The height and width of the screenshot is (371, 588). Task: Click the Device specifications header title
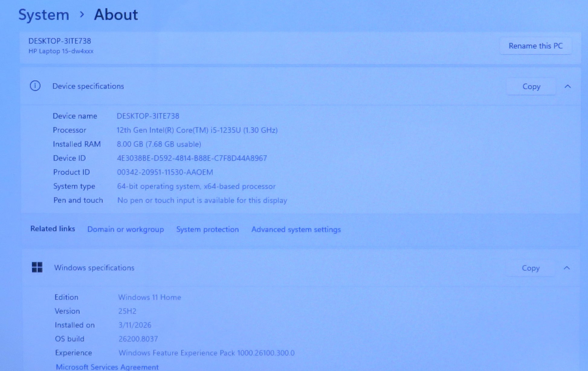pyautogui.click(x=88, y=86)
